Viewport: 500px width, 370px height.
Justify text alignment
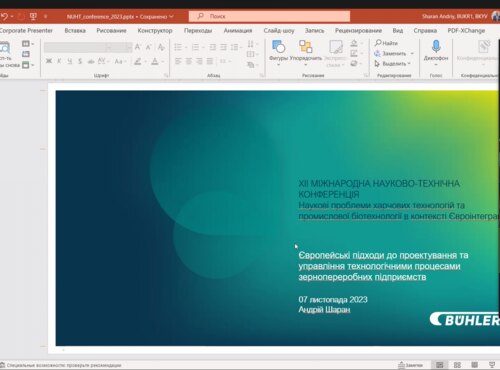210,61
